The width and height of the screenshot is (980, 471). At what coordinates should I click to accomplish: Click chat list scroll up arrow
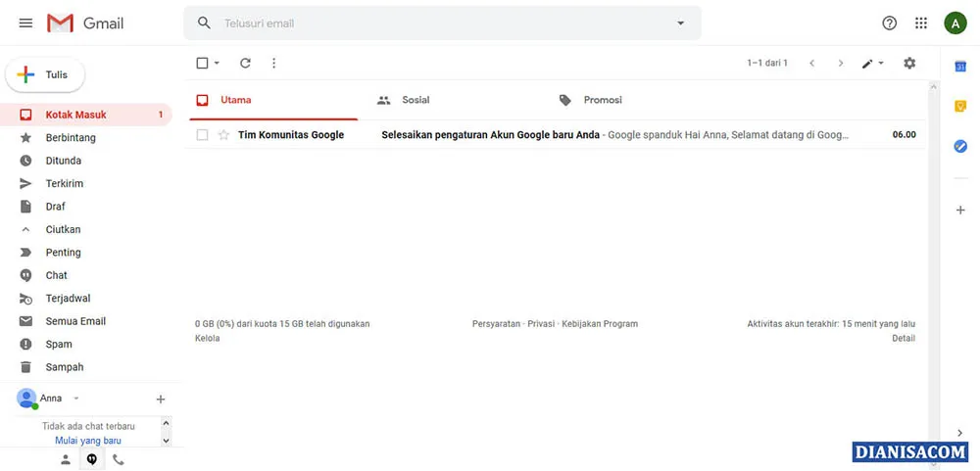point(166,423)
